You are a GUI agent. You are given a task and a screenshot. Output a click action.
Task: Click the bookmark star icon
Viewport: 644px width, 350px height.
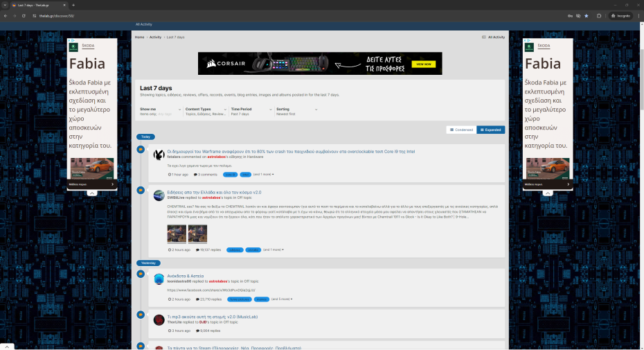587,16
